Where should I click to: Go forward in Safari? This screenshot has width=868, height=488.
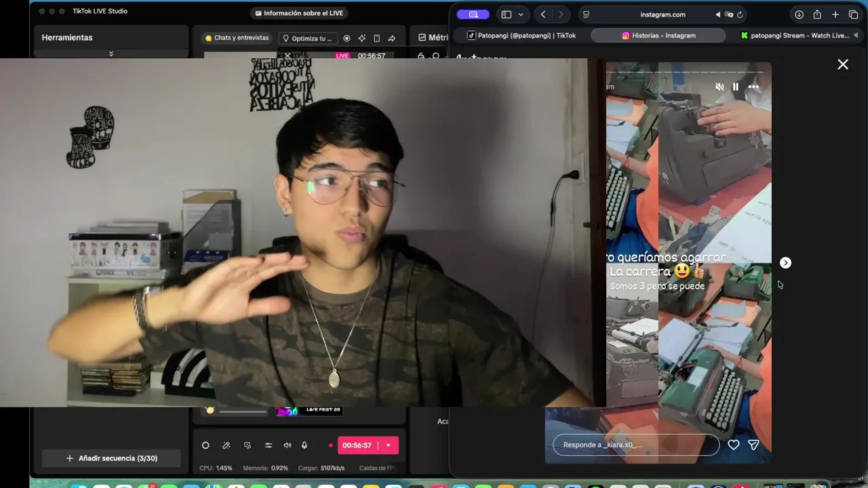(560, 14)
